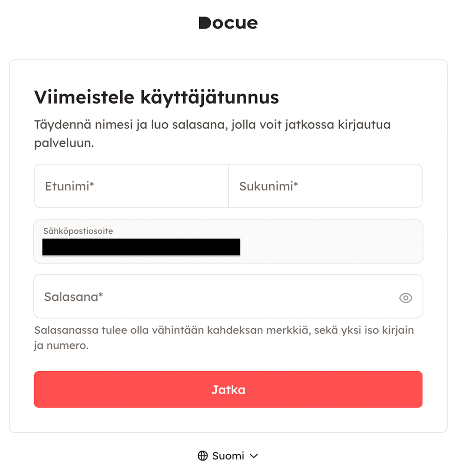Image resolution: width=463 pixels, height=476 pixels.
Task: Click the Viimeistele käyttäjätunnus heading
Action: 156,97
